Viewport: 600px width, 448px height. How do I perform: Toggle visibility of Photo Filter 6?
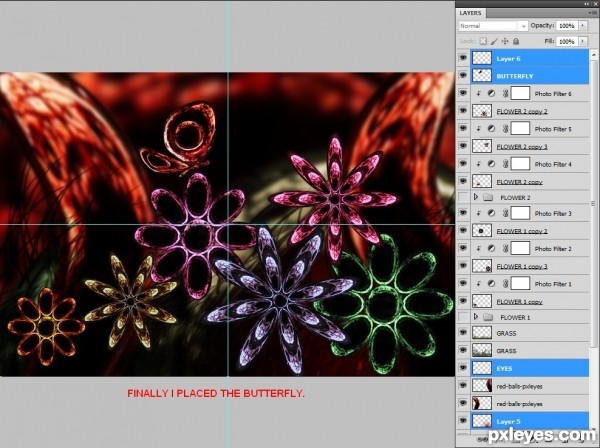(x=463, y=93)
